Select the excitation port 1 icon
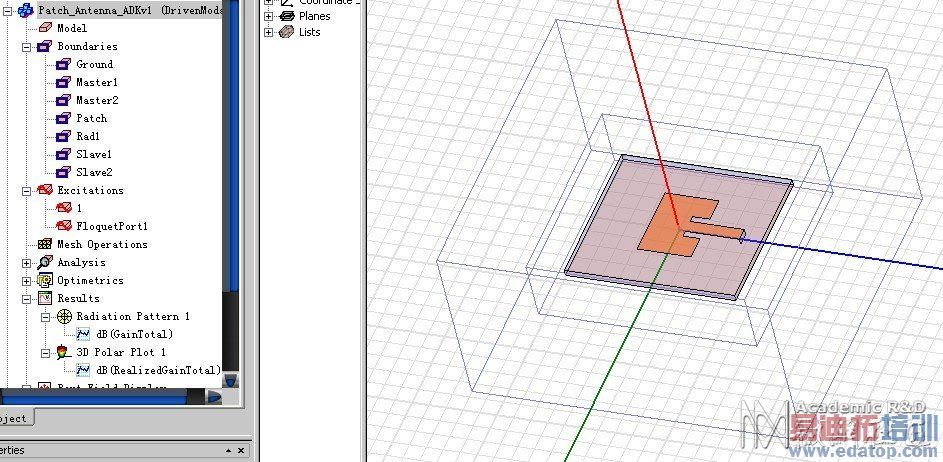The height and width of the screenshot is (462, 943). click(x=64, y=208)
